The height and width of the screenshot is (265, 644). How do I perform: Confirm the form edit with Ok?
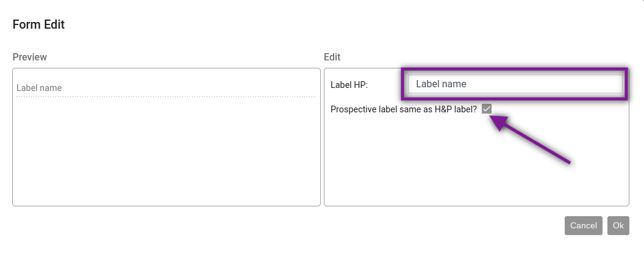point(618,225)
